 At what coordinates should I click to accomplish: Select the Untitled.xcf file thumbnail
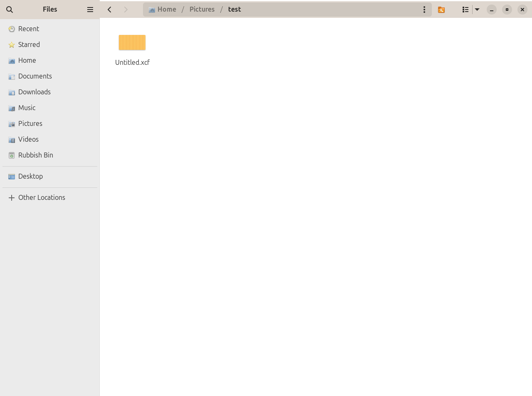(x=132, y=42)
